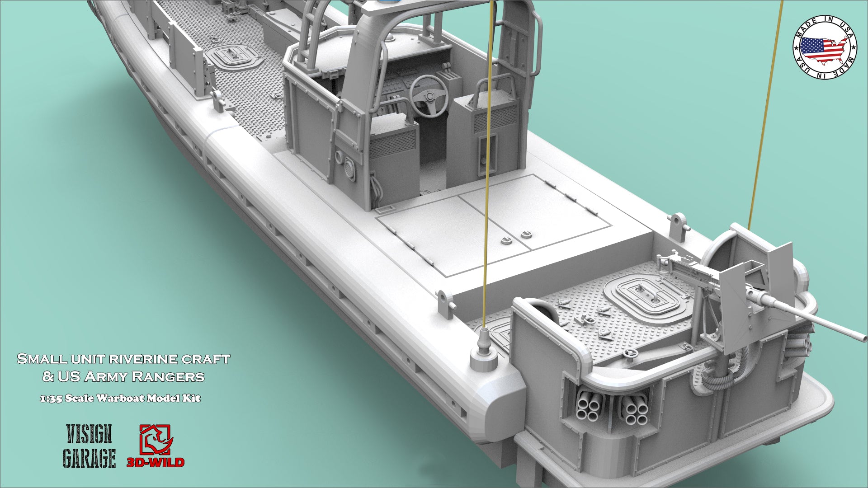Click the oval forward deck hatch

[x=233, y=56]
